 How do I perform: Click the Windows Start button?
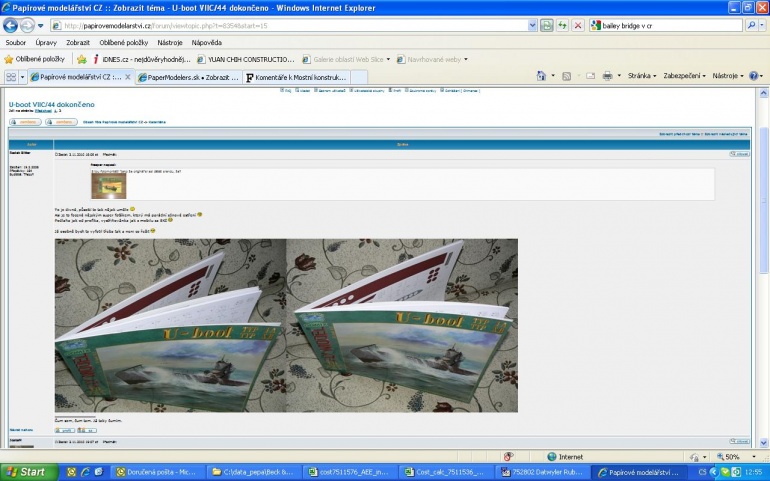click(x=28, y=472)
